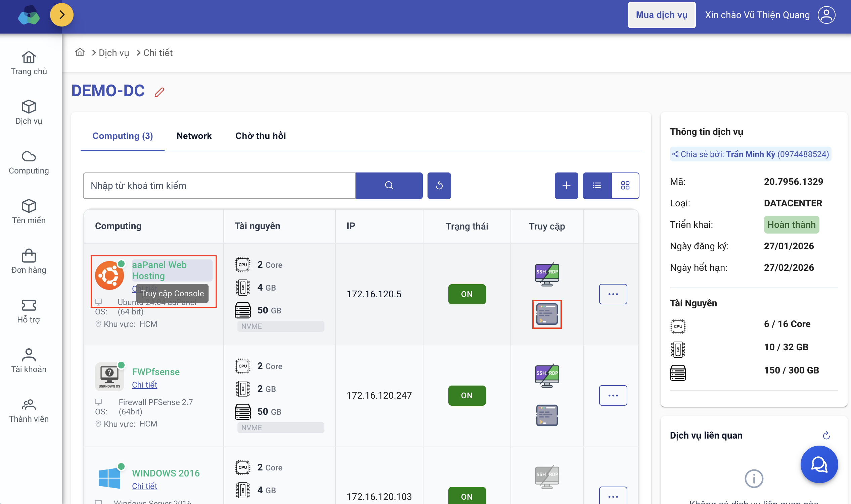The image size is (851, 504).
Task: Expand sidebar with yellow arrow button
Action: coord(61,15)
